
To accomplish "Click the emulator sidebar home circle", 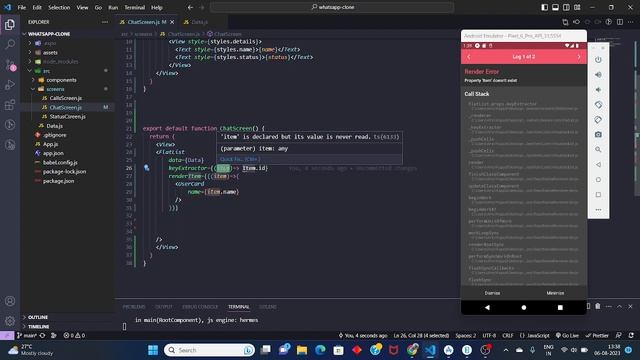I will tap(598, 180).
